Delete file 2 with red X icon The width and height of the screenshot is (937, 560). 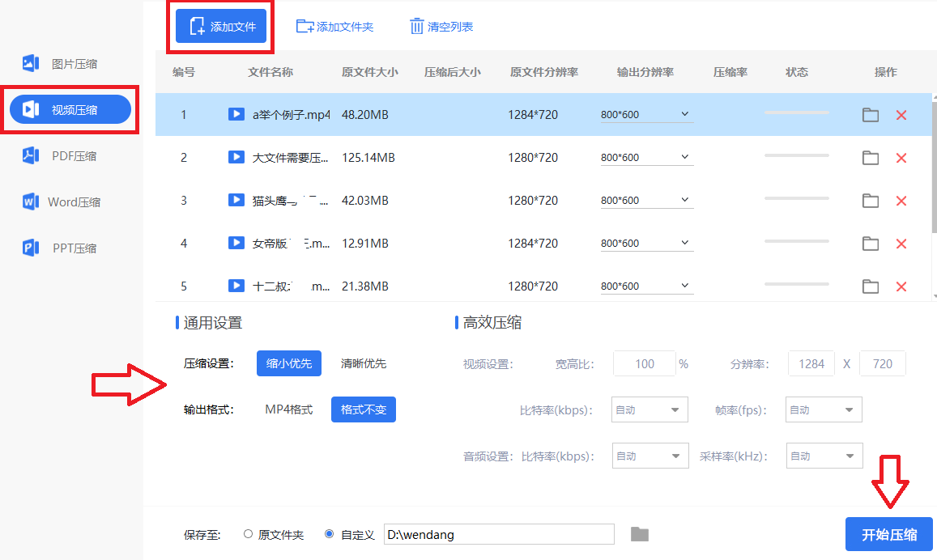[x=901, y=158]
